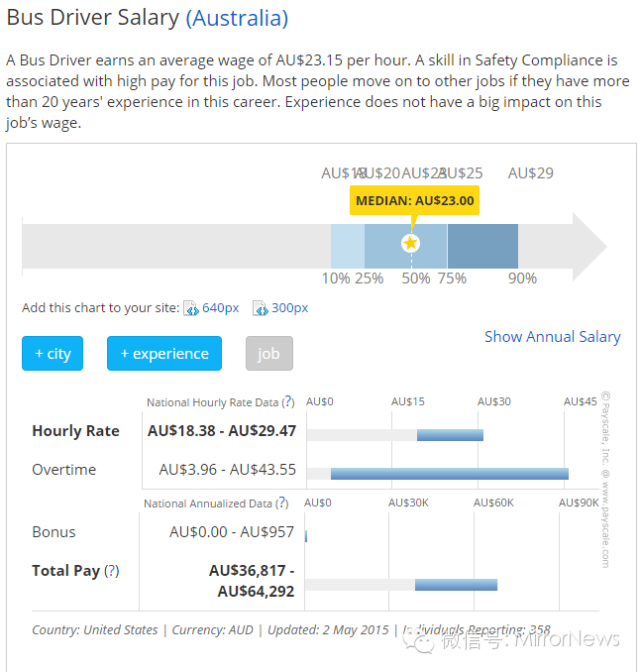Open help for National Hourly Rate Data
This screenshot has width=640, height=672.
288,402
